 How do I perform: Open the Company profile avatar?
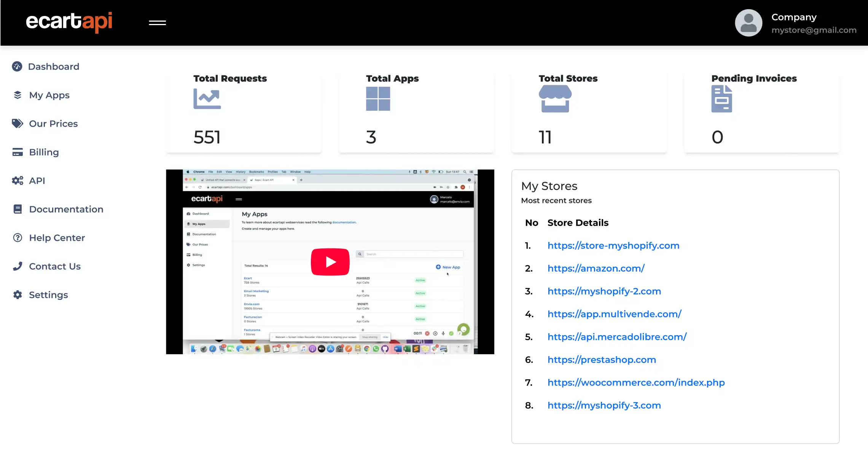coord(748,23)
